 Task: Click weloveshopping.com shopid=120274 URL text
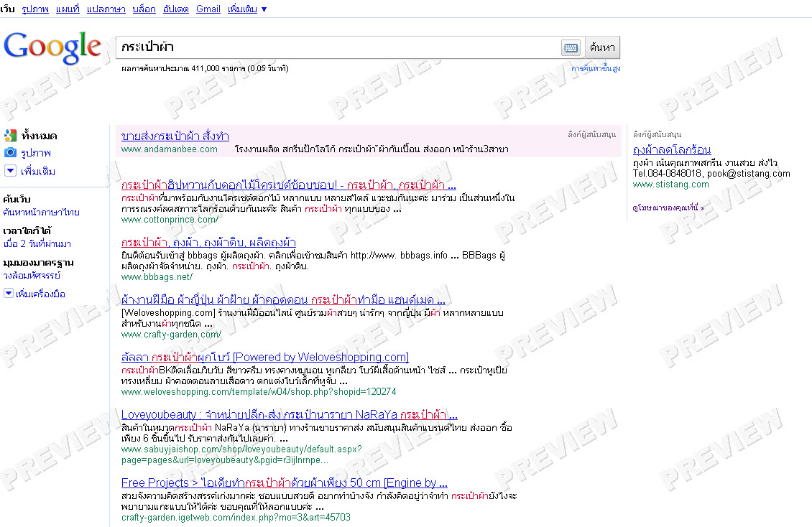coord(259,392)
